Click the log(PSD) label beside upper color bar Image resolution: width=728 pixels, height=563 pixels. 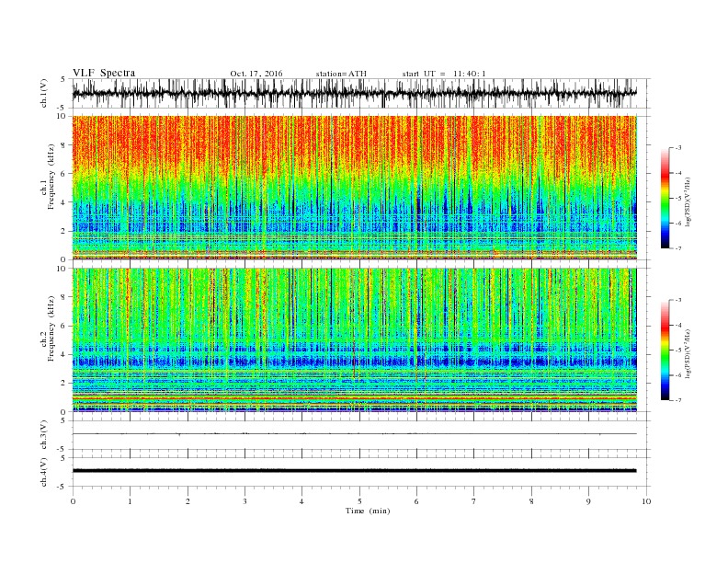tap(688, 202)
